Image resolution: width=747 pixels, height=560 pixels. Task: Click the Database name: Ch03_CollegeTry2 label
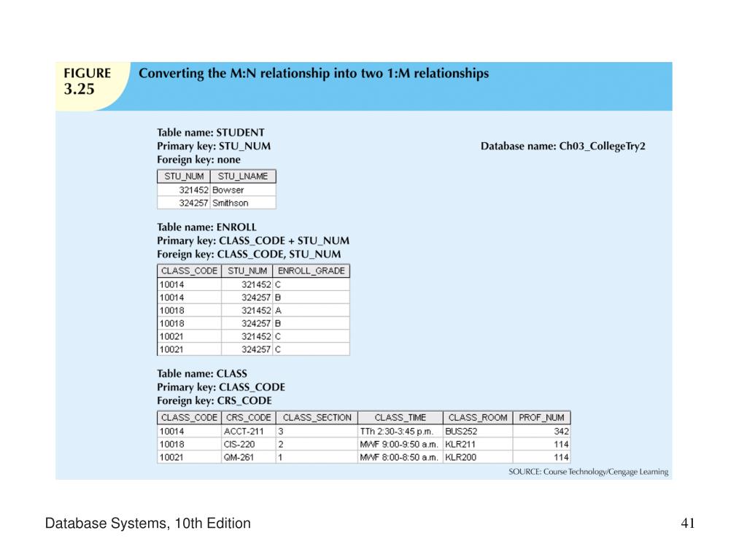pos(562,146)
